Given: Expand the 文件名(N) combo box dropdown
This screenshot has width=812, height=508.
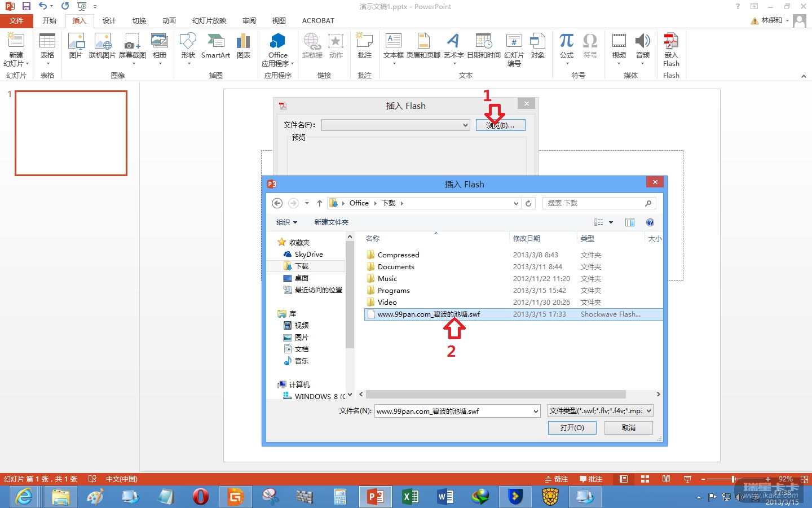Looking at the screenshot, I should 536,411.
